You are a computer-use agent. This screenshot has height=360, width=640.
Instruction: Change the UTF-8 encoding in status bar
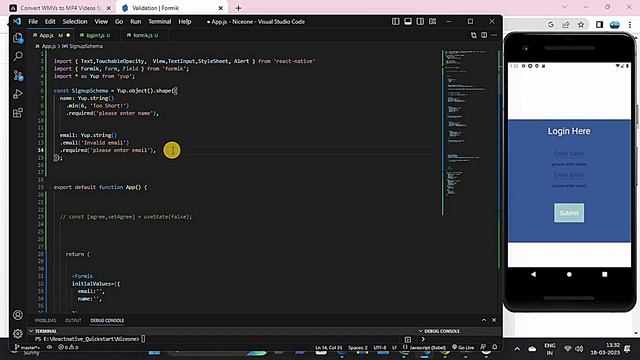pyautogui.click(x=380, y=347)
